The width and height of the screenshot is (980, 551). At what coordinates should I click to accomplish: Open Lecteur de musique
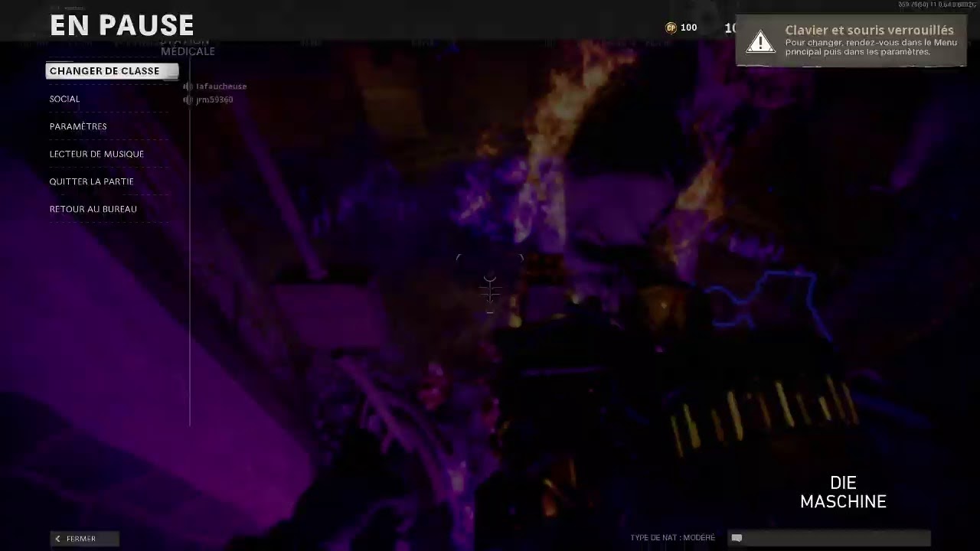point(96,154)
